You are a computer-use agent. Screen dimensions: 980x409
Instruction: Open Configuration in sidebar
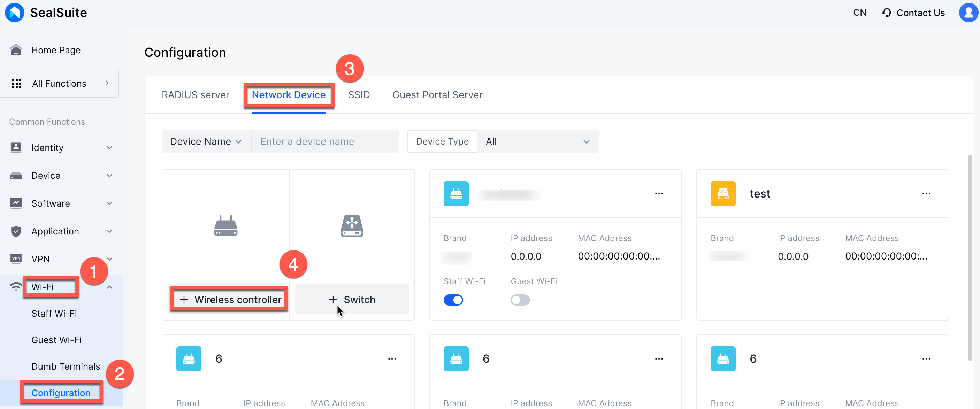[x=61, y=393]
